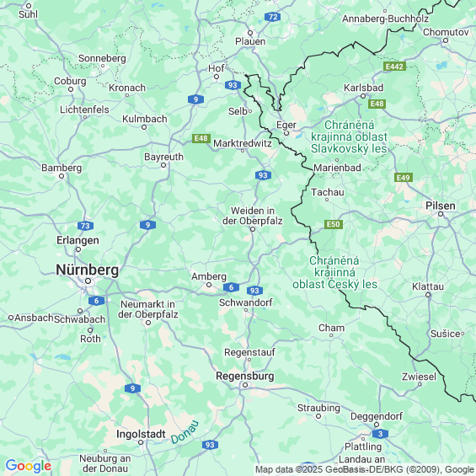
Task: Click the E50 route badge
Action: pos(334,224)
